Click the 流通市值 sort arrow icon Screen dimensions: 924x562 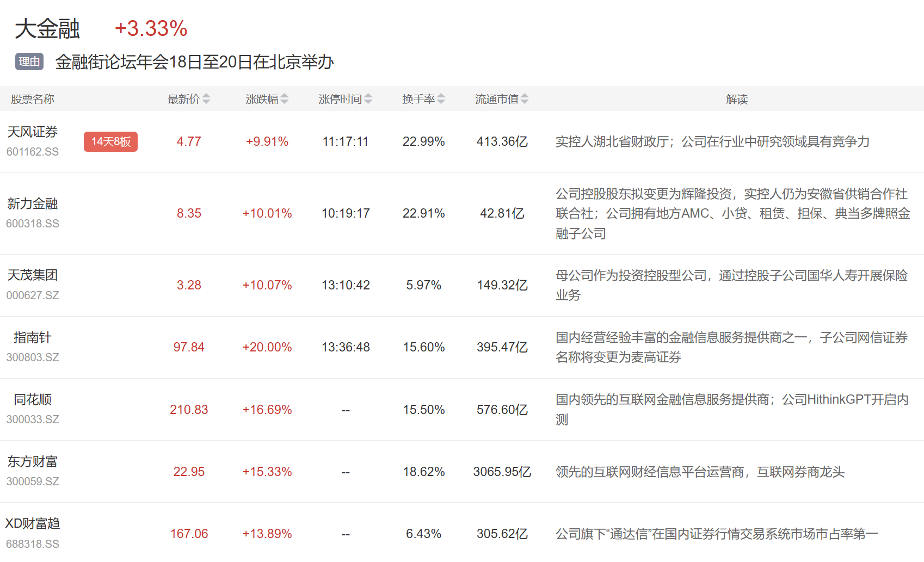(x=524, y=99)
